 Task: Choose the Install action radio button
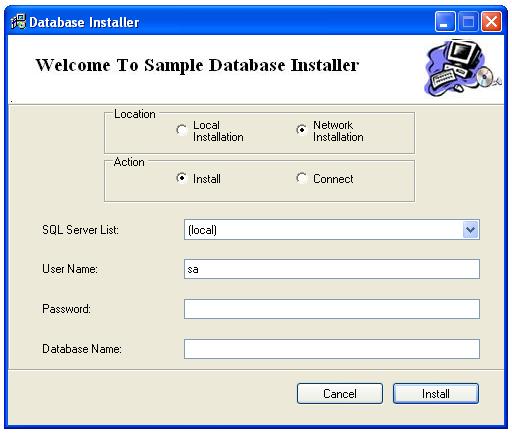coord(182,178)
